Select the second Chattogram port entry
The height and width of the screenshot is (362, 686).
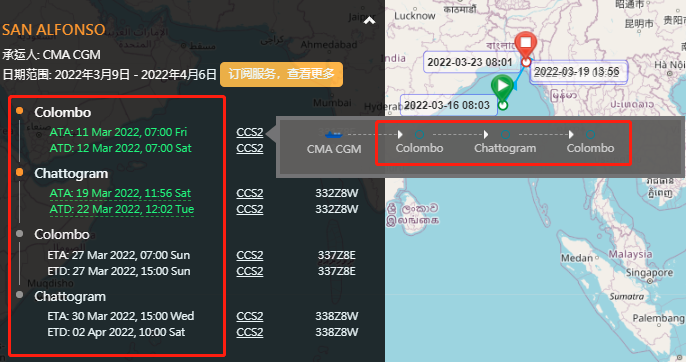tap(70, 296)
